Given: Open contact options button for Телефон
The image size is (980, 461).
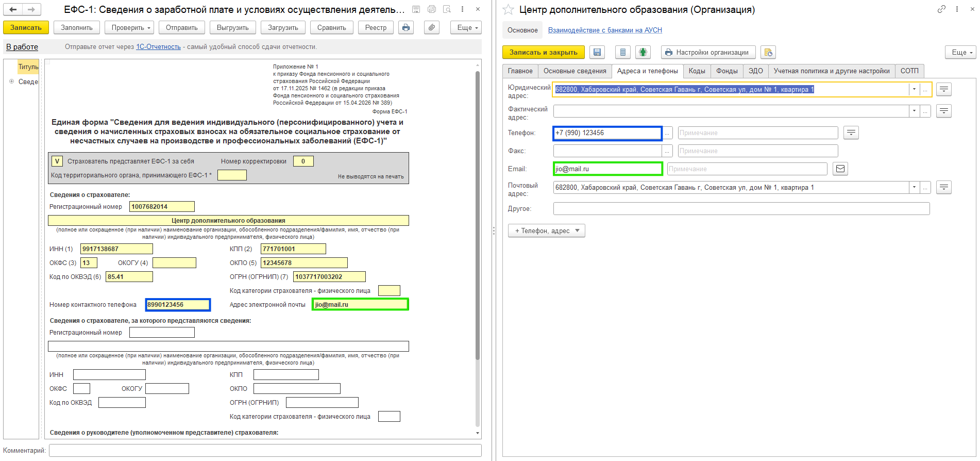Looking at the screenshot, I should click(x=851, y=133).
